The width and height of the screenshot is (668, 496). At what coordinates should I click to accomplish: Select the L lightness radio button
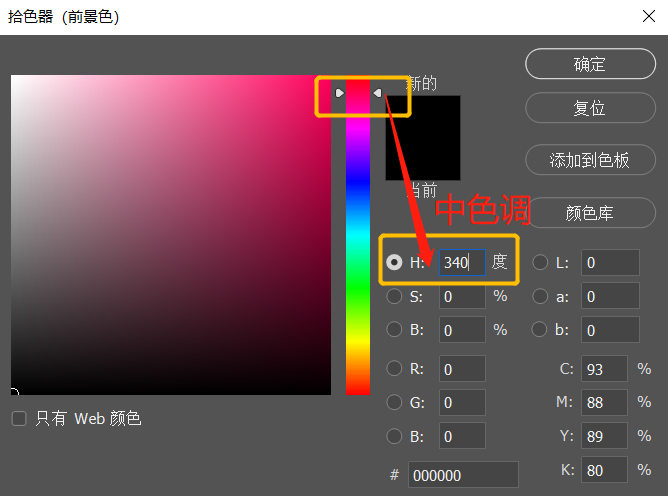pos(540,262)
